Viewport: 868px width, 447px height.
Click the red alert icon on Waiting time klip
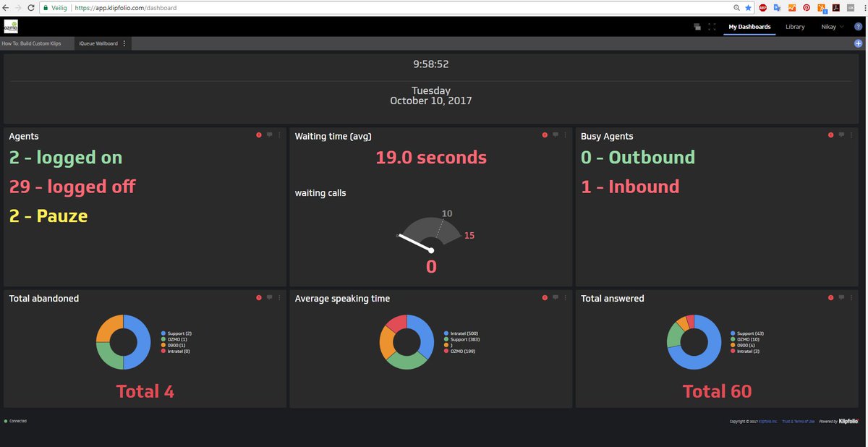coord(545,135)
